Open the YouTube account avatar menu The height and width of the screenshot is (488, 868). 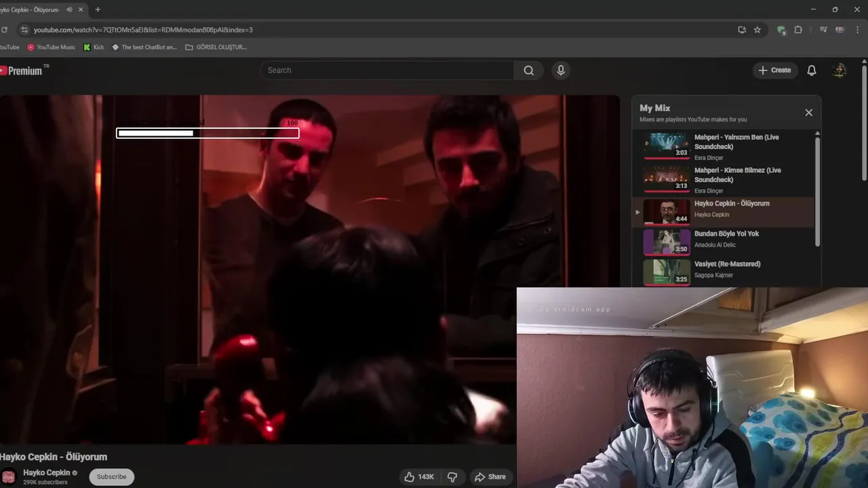coord(840,70)
